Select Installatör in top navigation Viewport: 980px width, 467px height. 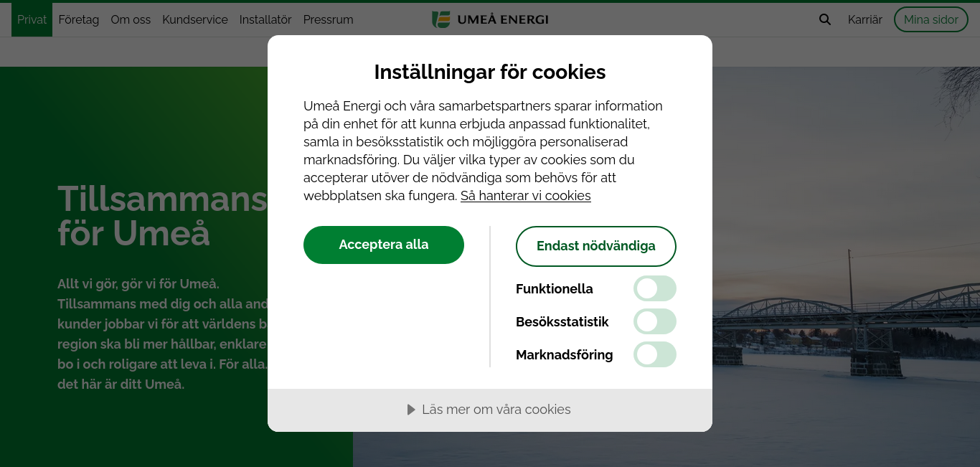tap(265, 20)
